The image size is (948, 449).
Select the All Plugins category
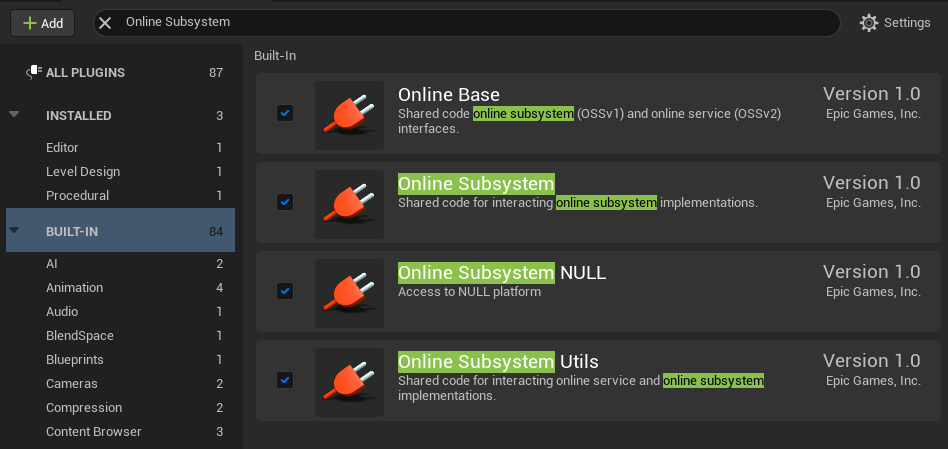(x=121, y=73)
